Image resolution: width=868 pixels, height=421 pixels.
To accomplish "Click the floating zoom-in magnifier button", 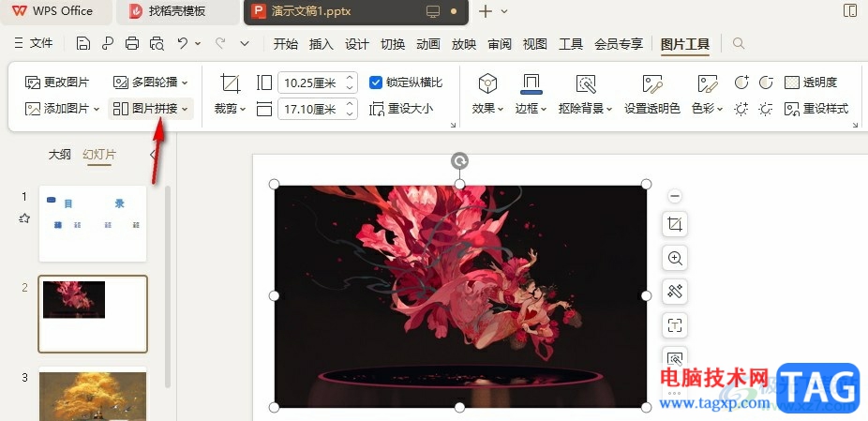I will point(675,258).
